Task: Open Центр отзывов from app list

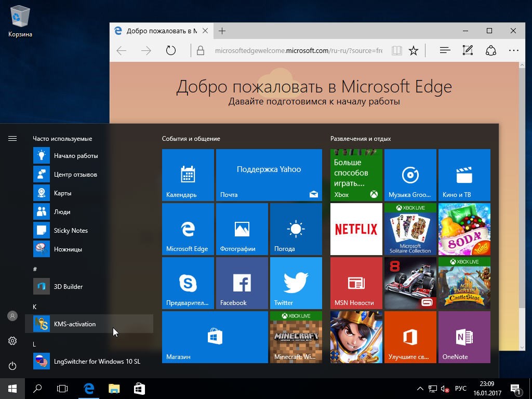Action: 89,175
